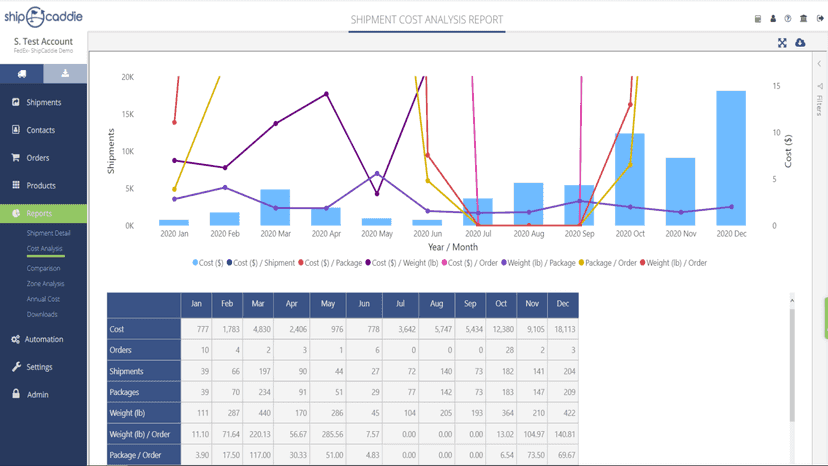Switch to the truck shipping tab
Screen dimensions: 828x466
(22, 73)
